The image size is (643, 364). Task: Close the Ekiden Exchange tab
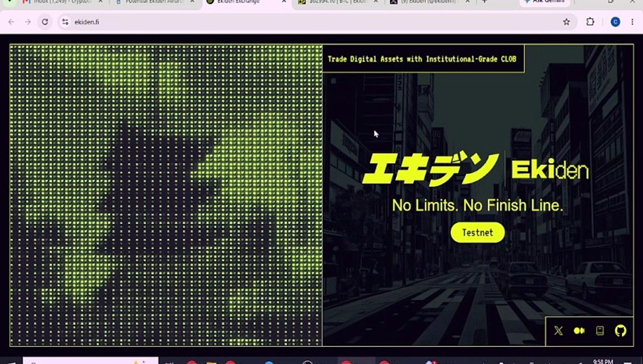click(x=285, y=2)
